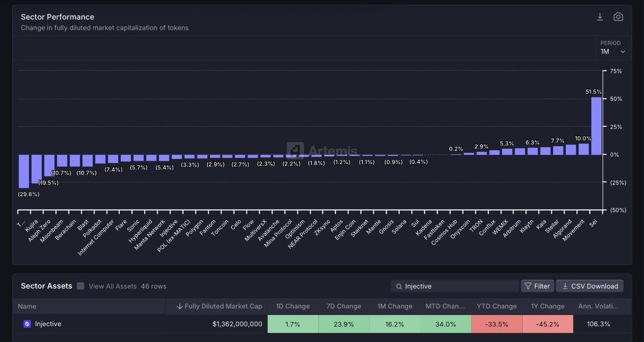The height and width of the screenshot is (342, 644).
Task: Sort by 1M Change column
Action: (394, 306)
